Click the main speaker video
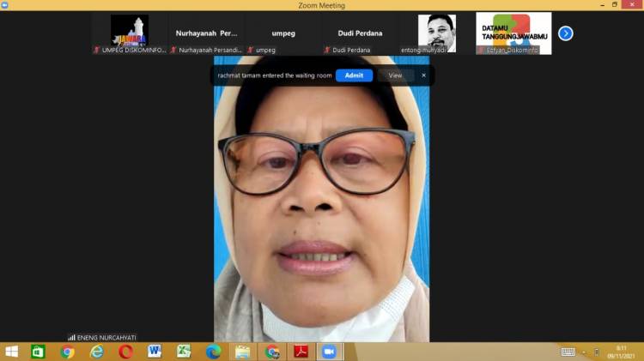 click(x=322, y=199)
